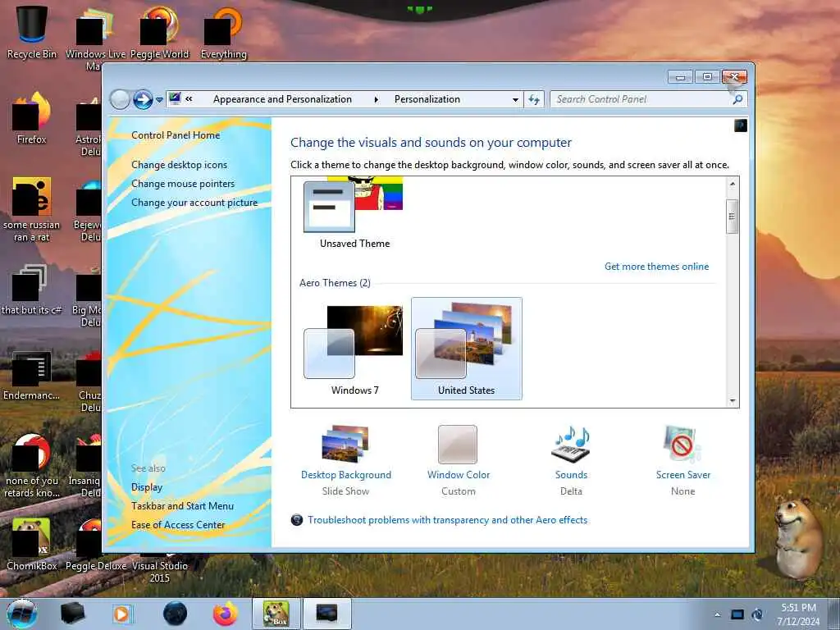Show hidden system tray icons
This screenshot has width=840, height=630.
[717, 614]
